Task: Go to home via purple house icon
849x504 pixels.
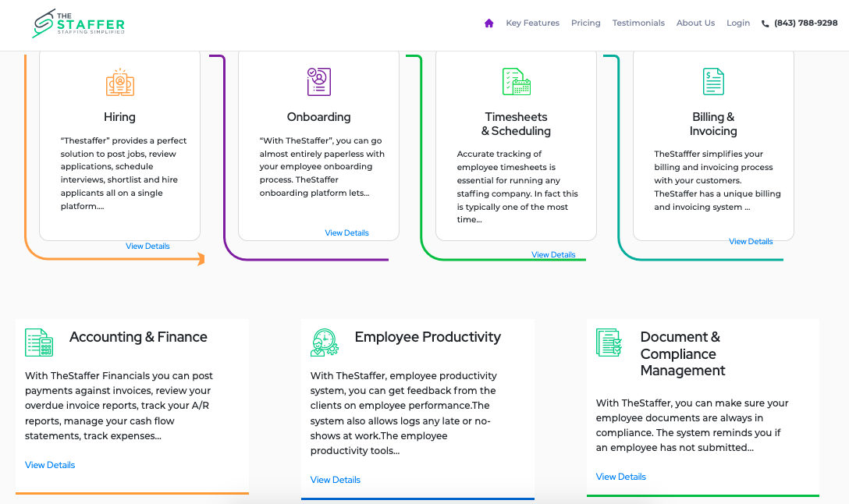Action: tap(489, 23)
